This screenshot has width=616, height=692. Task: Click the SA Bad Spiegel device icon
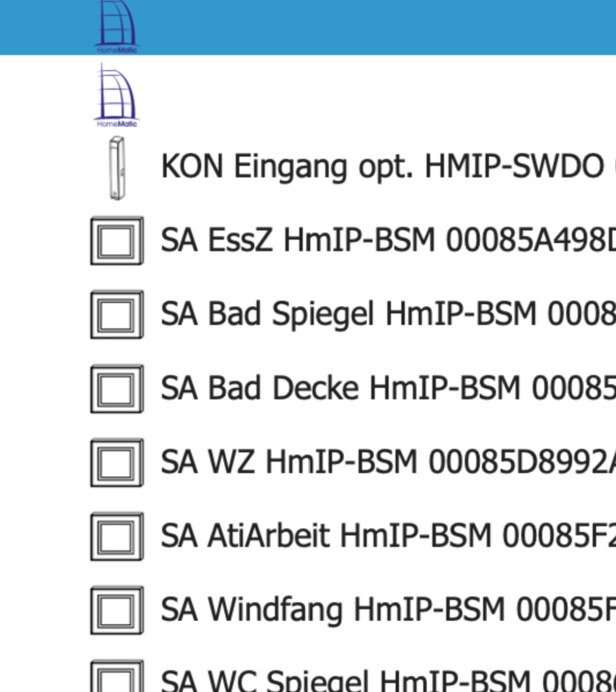[x=116, y=315]
